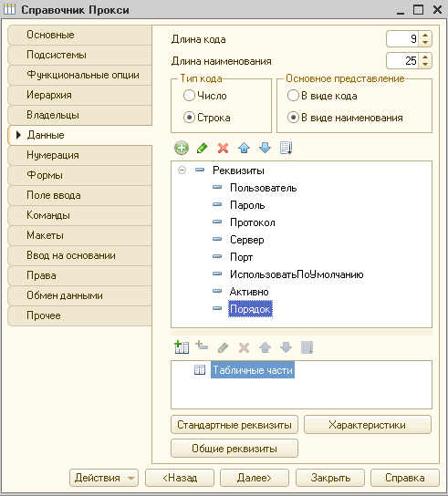Select the Число code type radio button
The width and height of the screenshot is (448, 496).
(189, 96)
